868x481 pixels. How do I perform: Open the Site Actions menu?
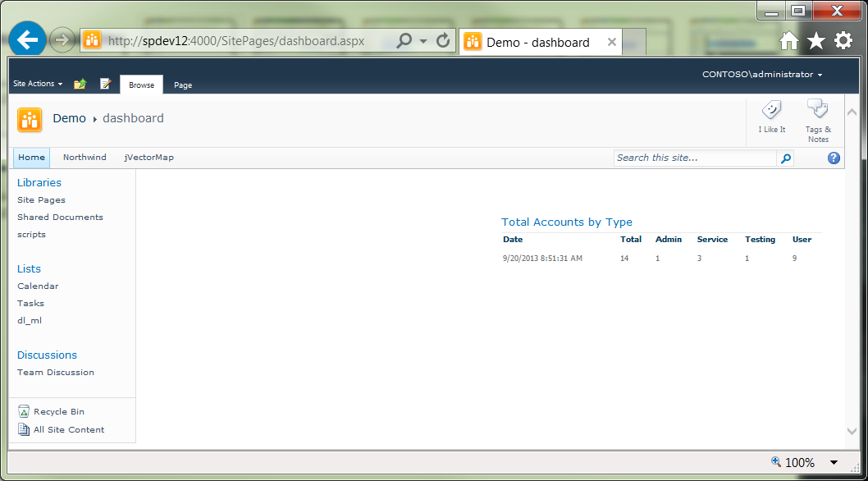click(38, 84)
